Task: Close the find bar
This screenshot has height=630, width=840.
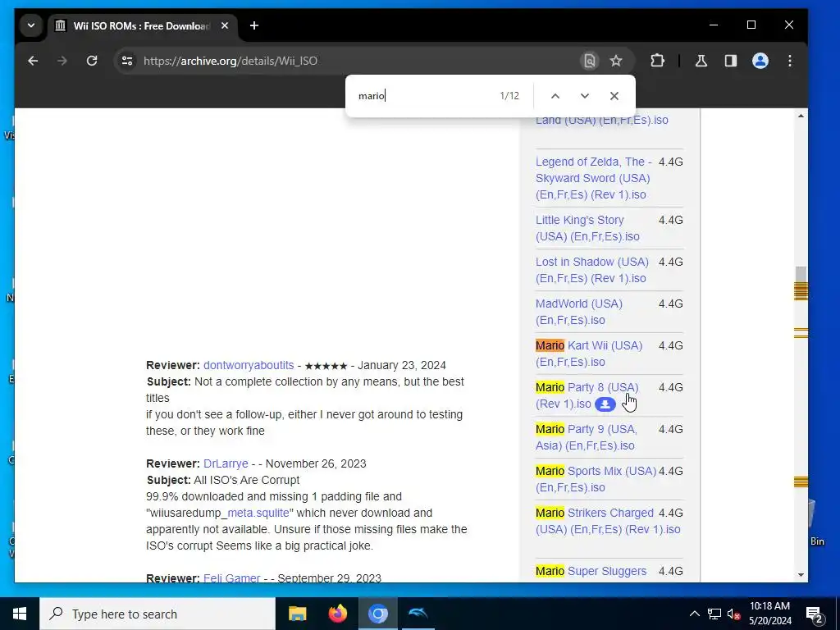Action: tap(614, 96)
